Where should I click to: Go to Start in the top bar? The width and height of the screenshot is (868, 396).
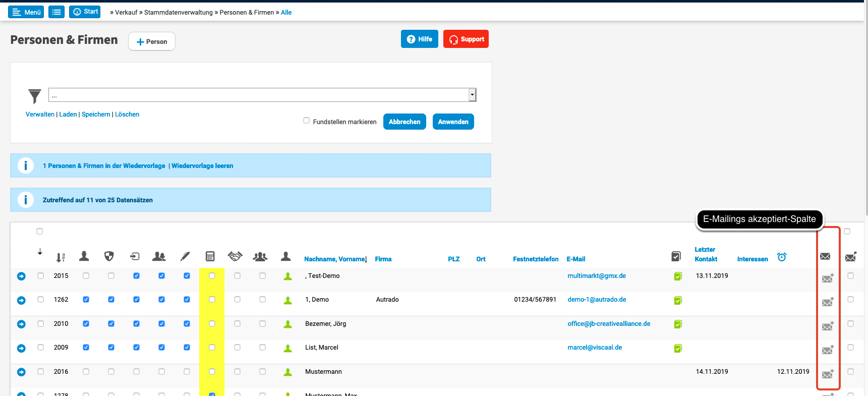85,12
